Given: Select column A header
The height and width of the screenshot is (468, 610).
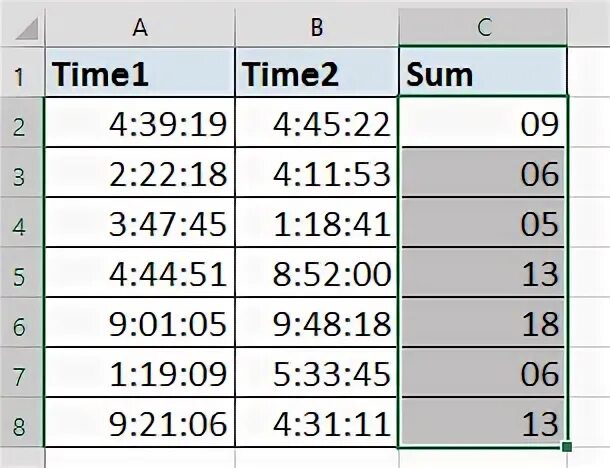Looking at the screenshot, I should pyautogui.click(x=140, y=28).
